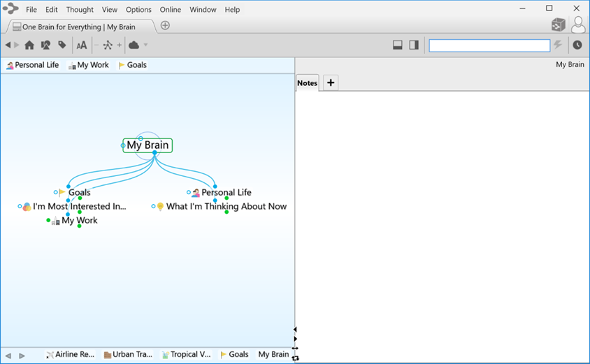Screen dimensions: 590x364
Task: Expand the cloud sync dropdown arrow
Action: [x=145, y=45]
